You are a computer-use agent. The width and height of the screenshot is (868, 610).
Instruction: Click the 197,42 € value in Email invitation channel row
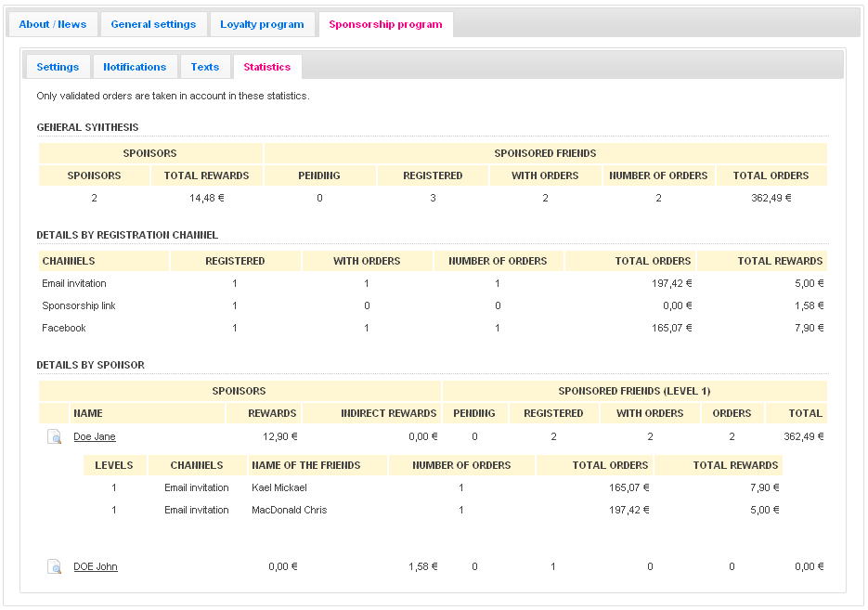[x=671, y=283]
